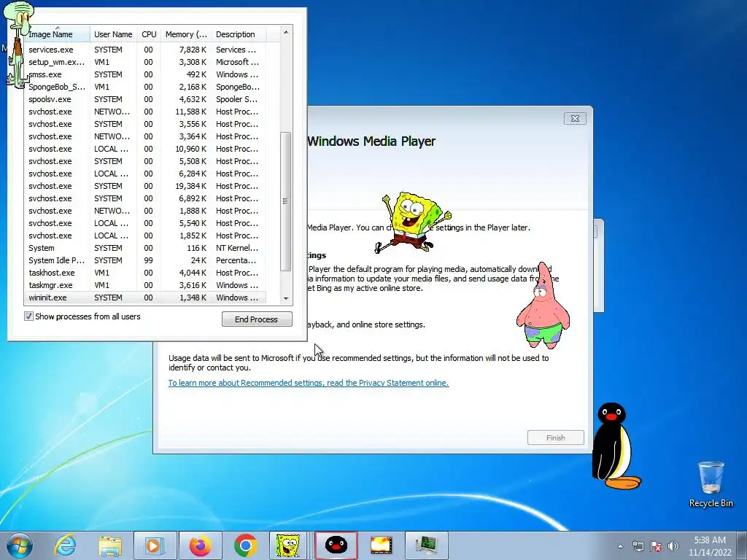Screen dimensions: 747x560
Task: Open Action Center flag tray icon
Action: point(656,546)
